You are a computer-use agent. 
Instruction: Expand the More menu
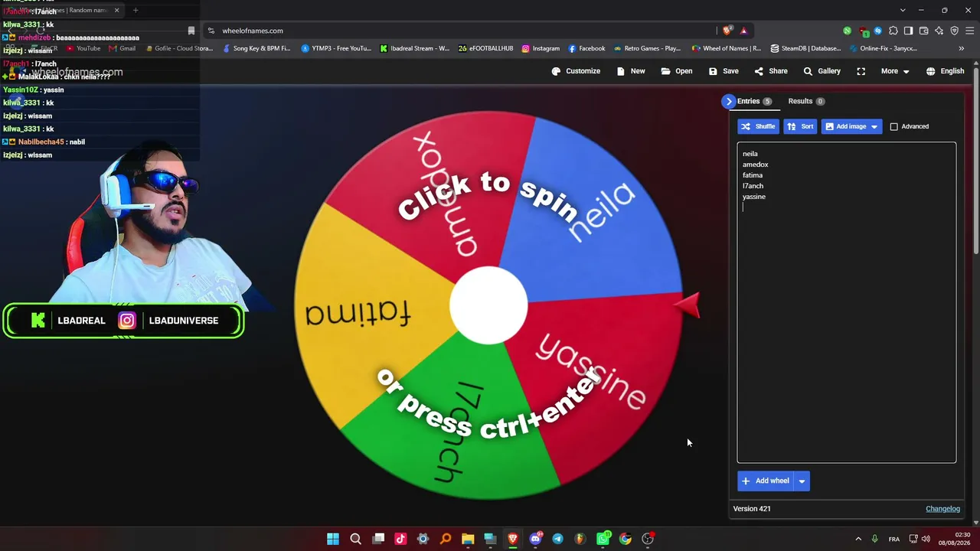coord(895,71)
